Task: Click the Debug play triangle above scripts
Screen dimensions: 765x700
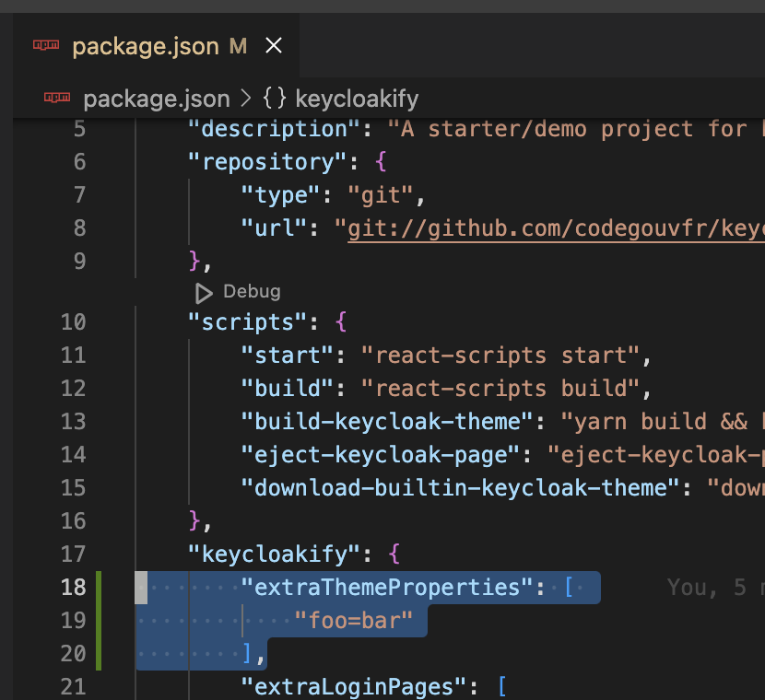Action: 203,292
